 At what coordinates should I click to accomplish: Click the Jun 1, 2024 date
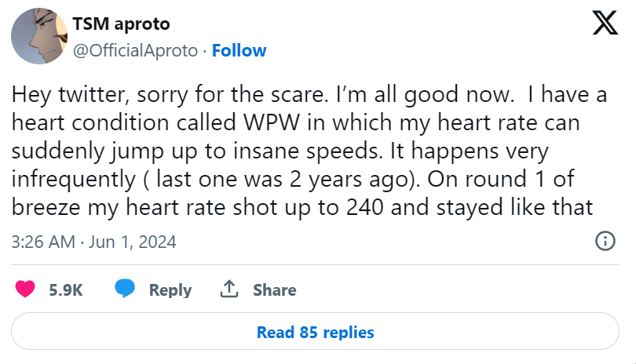point(133,242)
